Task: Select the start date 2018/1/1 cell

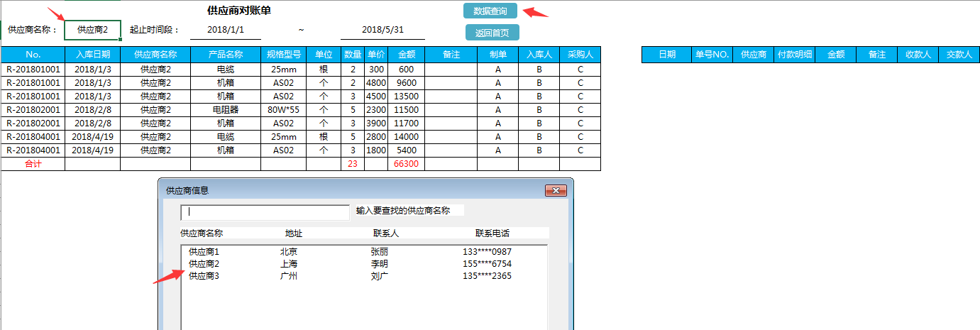Action: (x=226, y=30)
